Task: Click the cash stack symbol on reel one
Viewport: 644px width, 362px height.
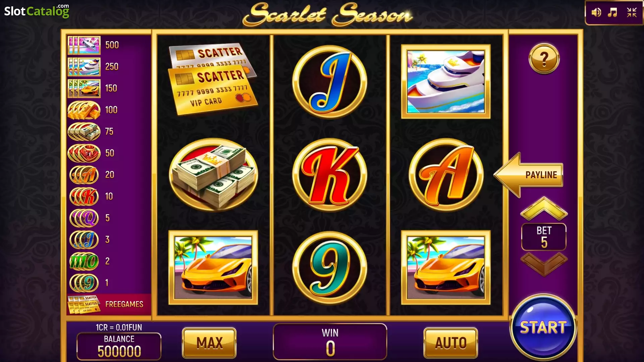Action: pyautogui.click(x=213, y=175)
